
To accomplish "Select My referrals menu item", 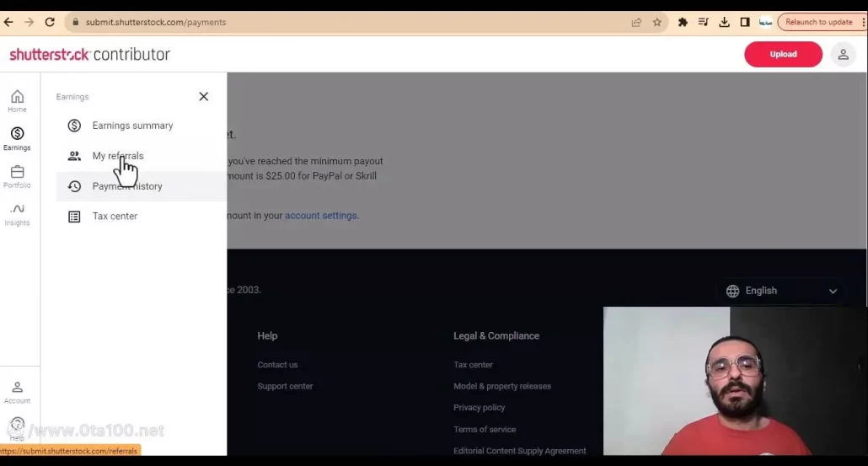I will point(118,156).
